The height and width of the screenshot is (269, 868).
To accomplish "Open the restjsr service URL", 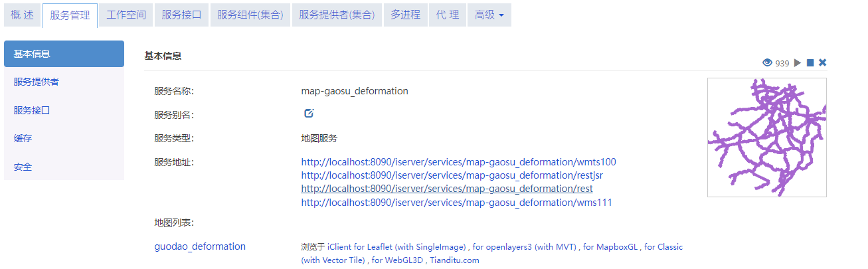I will (452, 175).
